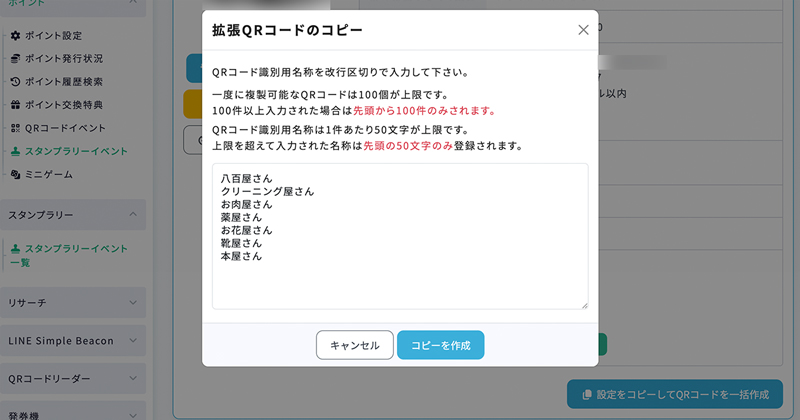Image resolution: width=800 pixels, height=420 pixels.
Task: Click the stamp icon for スタンプラリーイベント一覧
Action: [15, 248]
